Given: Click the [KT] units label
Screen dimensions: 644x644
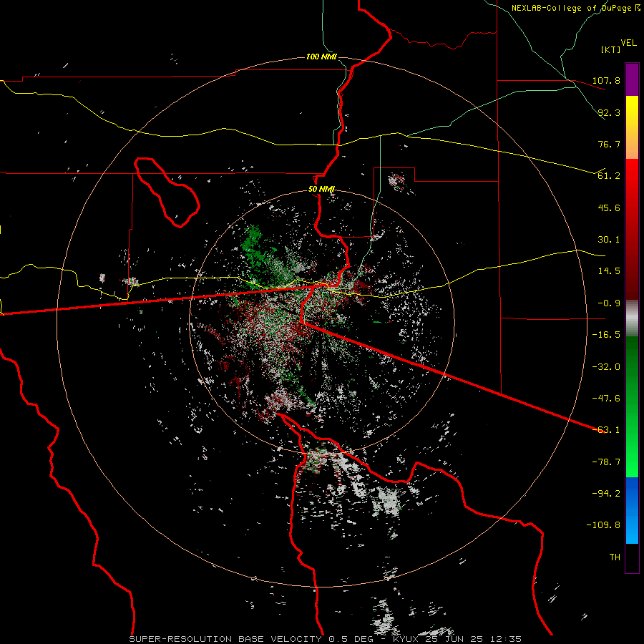Looking at the screenshot, I should pyautogui.click(x=611, y=49).
